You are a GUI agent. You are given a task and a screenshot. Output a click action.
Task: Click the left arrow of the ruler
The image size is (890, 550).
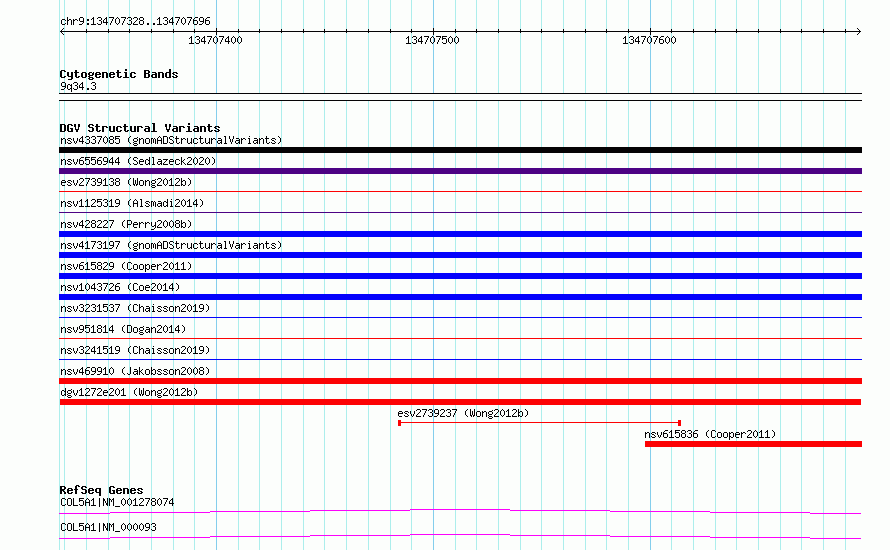(x=62, y=31)
